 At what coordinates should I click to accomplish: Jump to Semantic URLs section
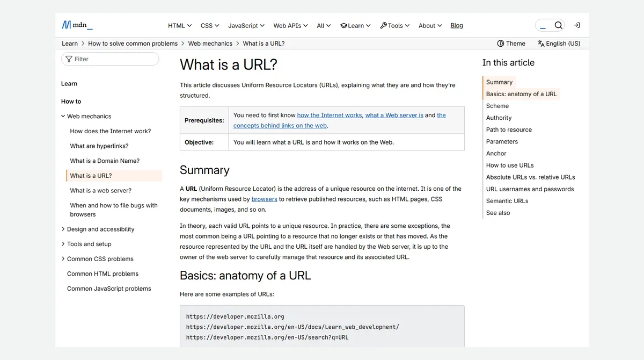pos(507,201)
